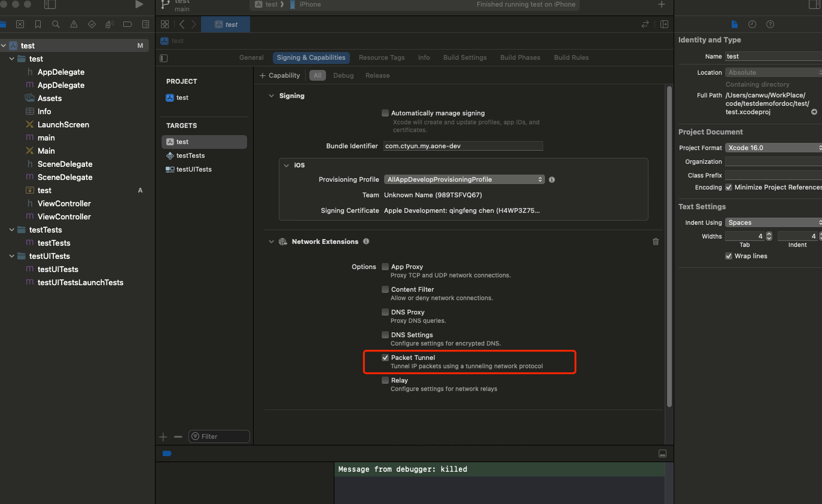This screenshot has width=822, height=504.
Task: Click the info icon next to Network Extensions
Action: coord(366,242)
